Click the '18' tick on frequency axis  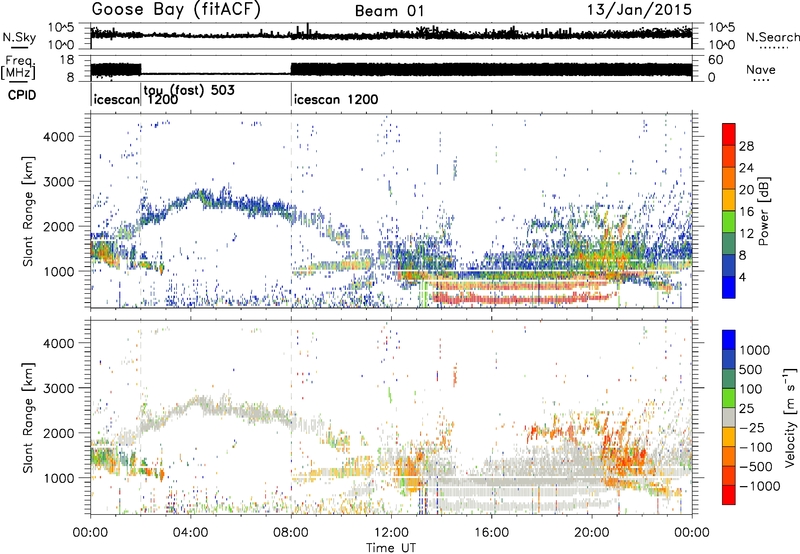67,60
